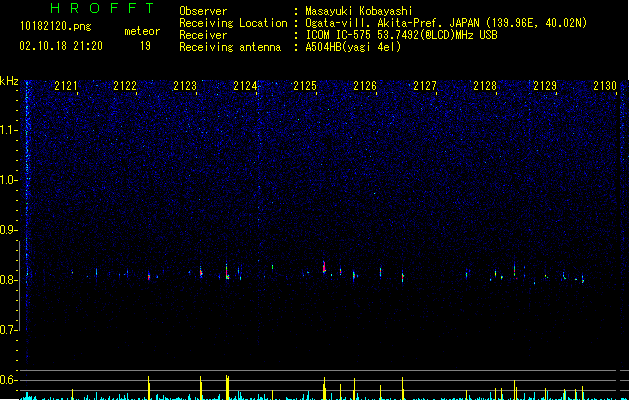The height and width of the screenshot is (400, 629).
Task: Click the 2122 time marker
Action: click(x=125, y=86)
